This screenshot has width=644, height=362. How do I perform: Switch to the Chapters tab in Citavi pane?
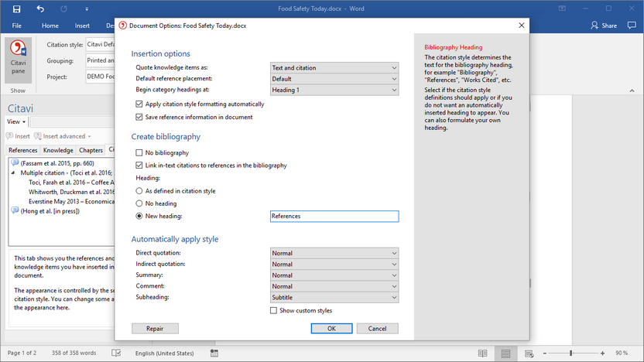[91, 150]
